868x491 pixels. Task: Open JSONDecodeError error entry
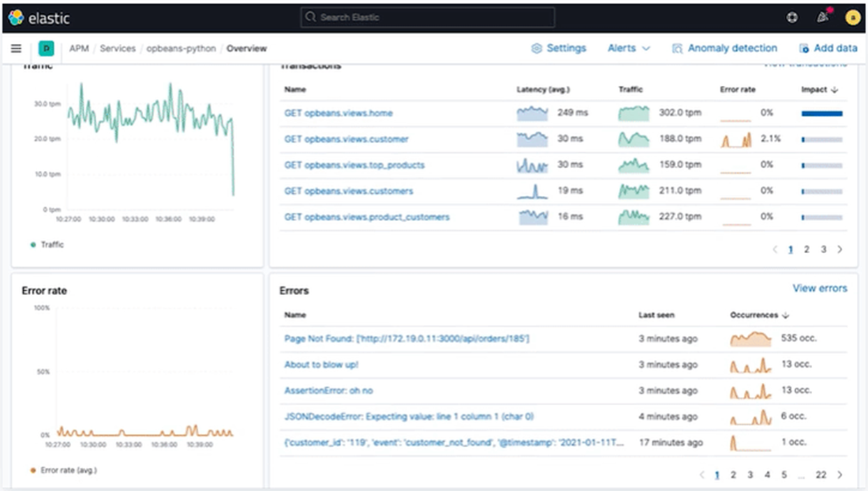pos(409,416)
